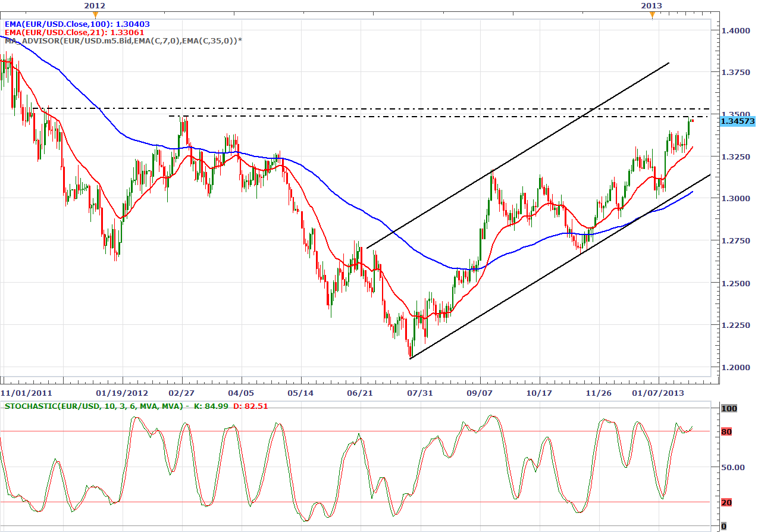Viewport: 758px width, 532px height.
Task: Click the 1.4000 price axis label
Action: click(737, 30)
